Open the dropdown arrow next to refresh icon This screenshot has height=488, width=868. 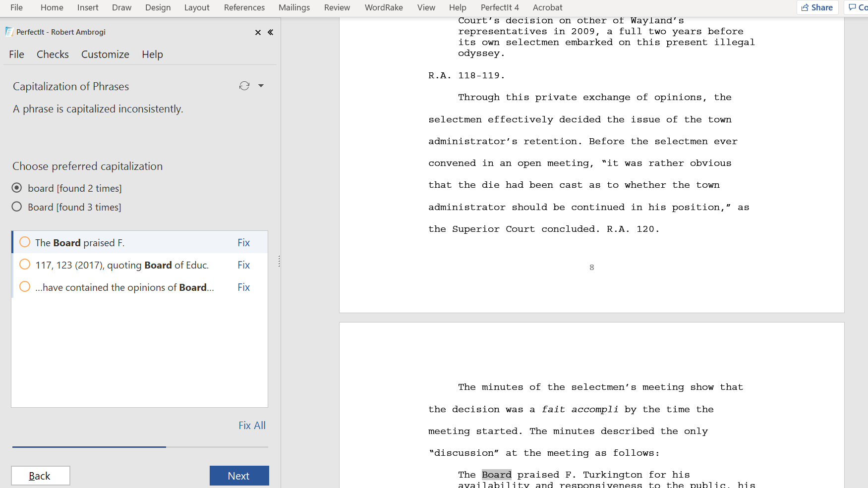[261, 86]
